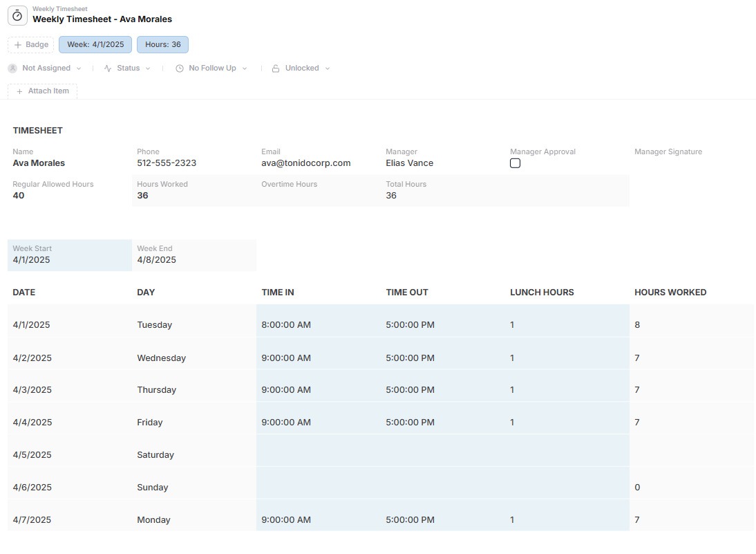
Task: Tick the Manager Approval checkbox
Action: [515, 163]
